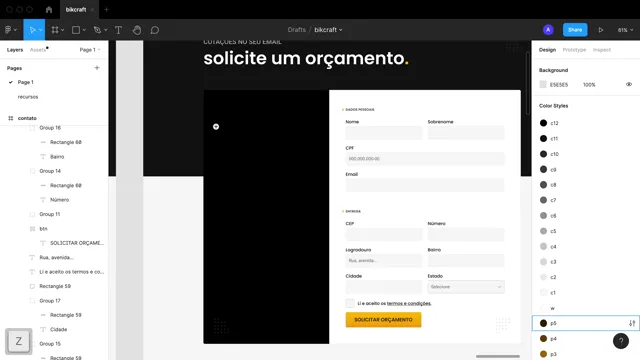Activate the Hand tool
The image size is (640, 360).
137,30
